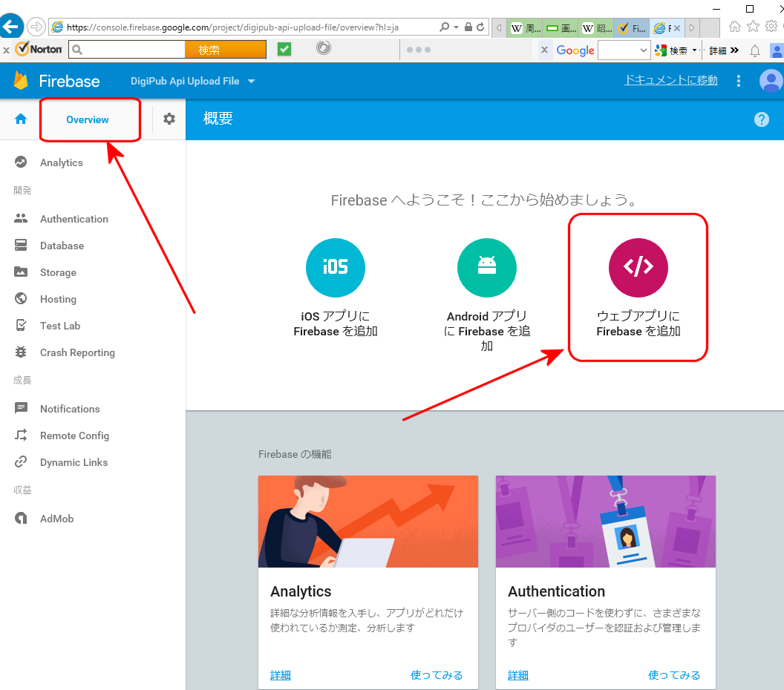Click the Authentication people icon
The height and width of the screenshot is (690, 784).
click(x=21, y=218)
